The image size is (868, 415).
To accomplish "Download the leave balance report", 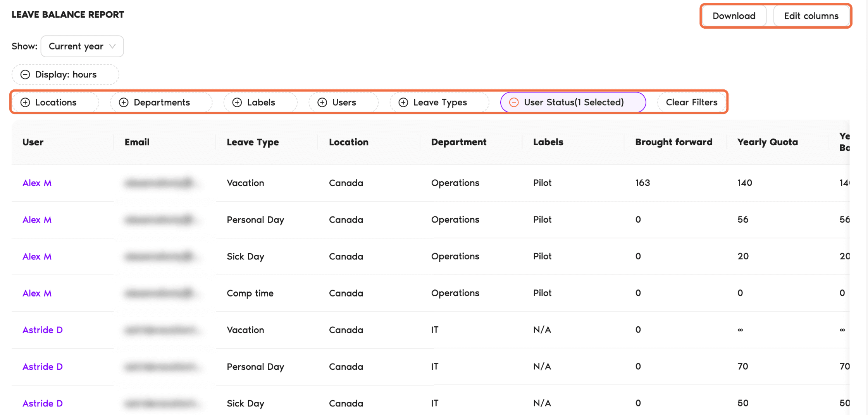I will pos(734,16).
